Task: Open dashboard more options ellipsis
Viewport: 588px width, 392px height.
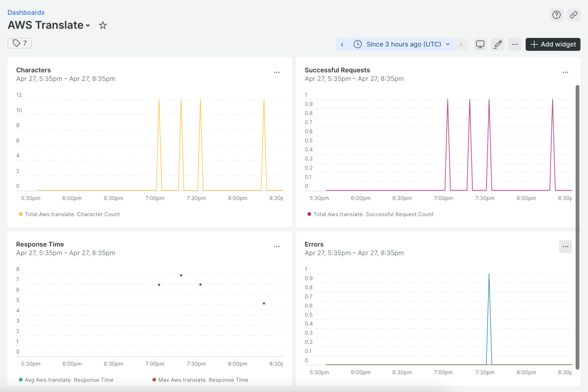Action: click(514, 44)
